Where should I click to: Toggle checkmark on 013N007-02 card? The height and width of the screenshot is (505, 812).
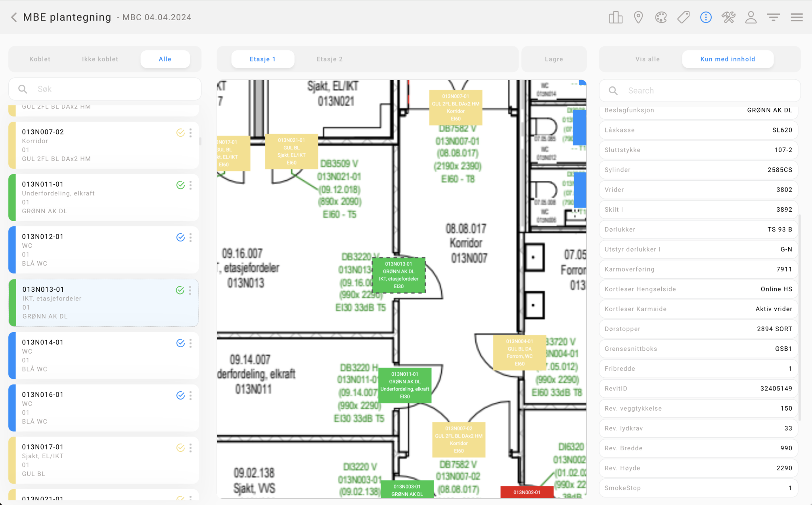180,133
